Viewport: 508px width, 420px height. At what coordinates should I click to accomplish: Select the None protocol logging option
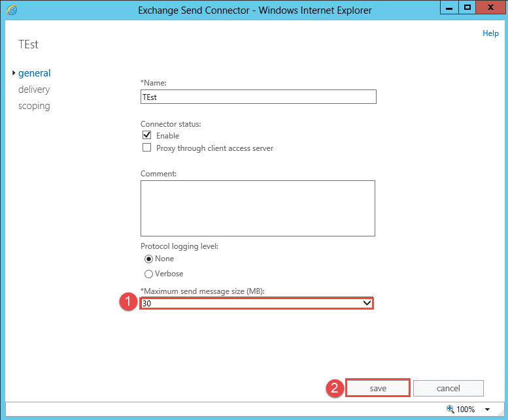point(148,259)
